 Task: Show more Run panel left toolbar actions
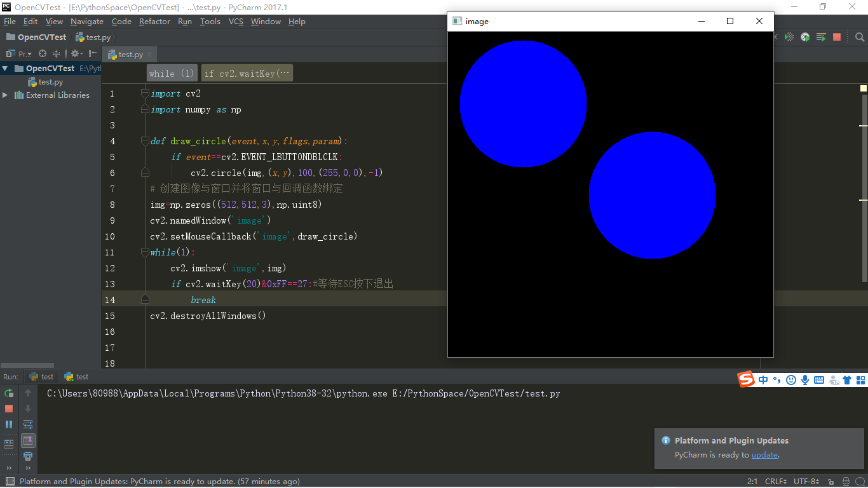coord(9,468)
